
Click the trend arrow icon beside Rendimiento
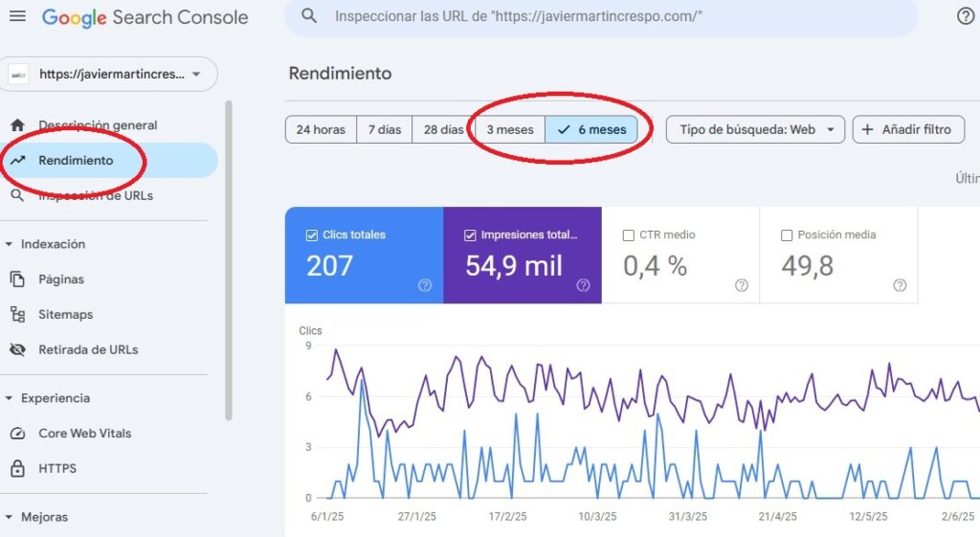(x=17, y=160)
